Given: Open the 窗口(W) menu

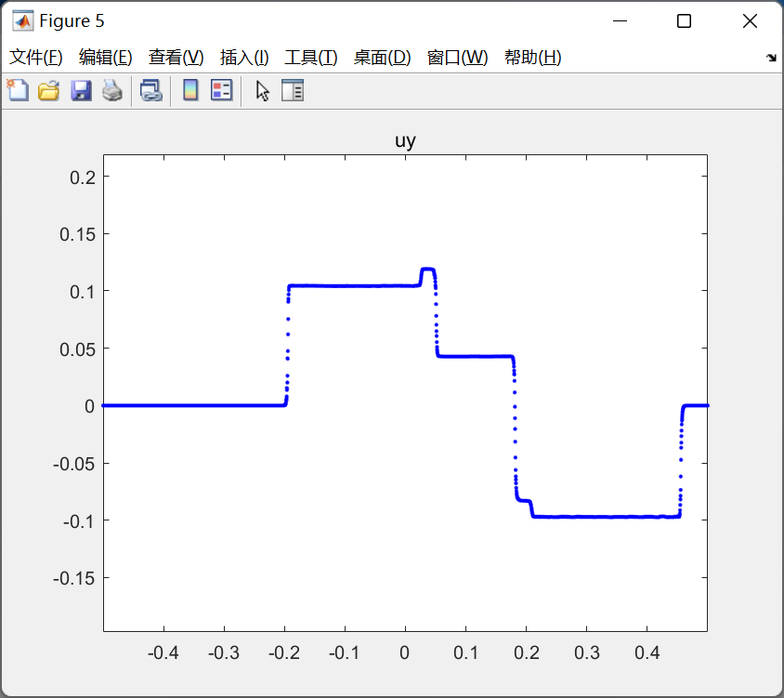Looking at the screenshot, I should click(458, 58).
